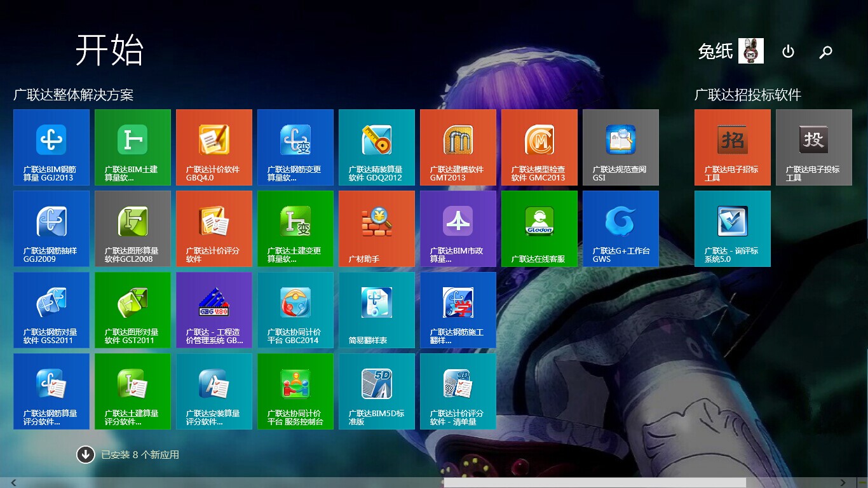Open 广联达计价评分软件-清单量 tile

pos(458,391)
